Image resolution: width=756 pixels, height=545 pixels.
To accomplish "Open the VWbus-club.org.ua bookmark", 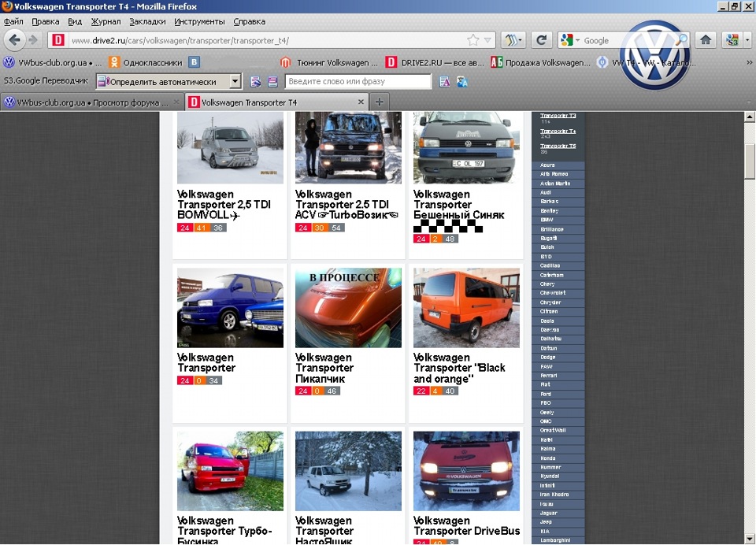I will click(x=52, y=63).
